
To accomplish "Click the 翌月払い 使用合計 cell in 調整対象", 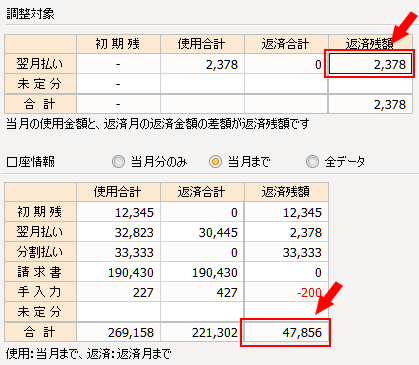I will [x=202, y=64].
